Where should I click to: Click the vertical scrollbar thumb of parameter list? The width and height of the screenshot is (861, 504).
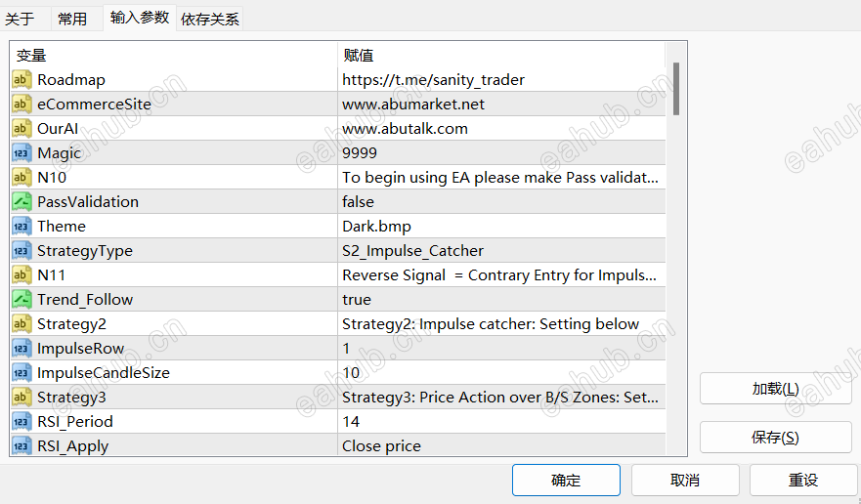tap(676, 88)
